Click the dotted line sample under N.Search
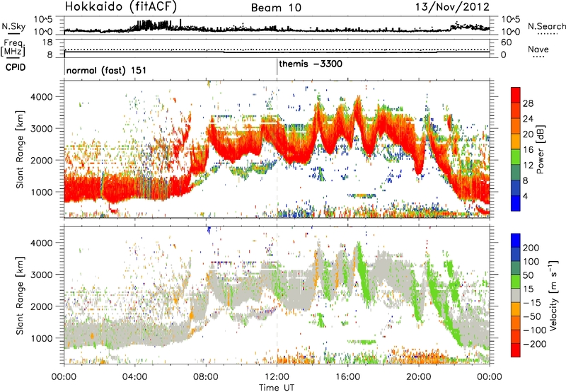The width and height of the screenshot is (566, 392). coord(548,34)
